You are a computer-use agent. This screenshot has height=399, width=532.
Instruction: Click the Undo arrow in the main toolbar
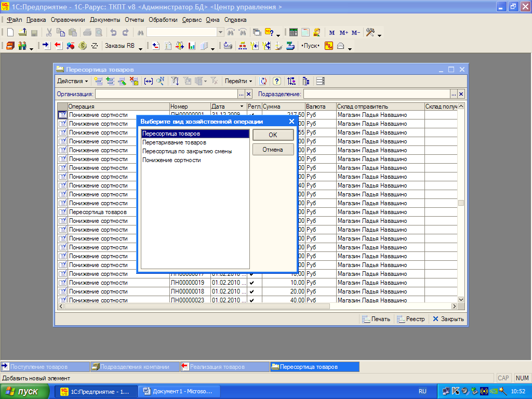click(x=113, y=33)
